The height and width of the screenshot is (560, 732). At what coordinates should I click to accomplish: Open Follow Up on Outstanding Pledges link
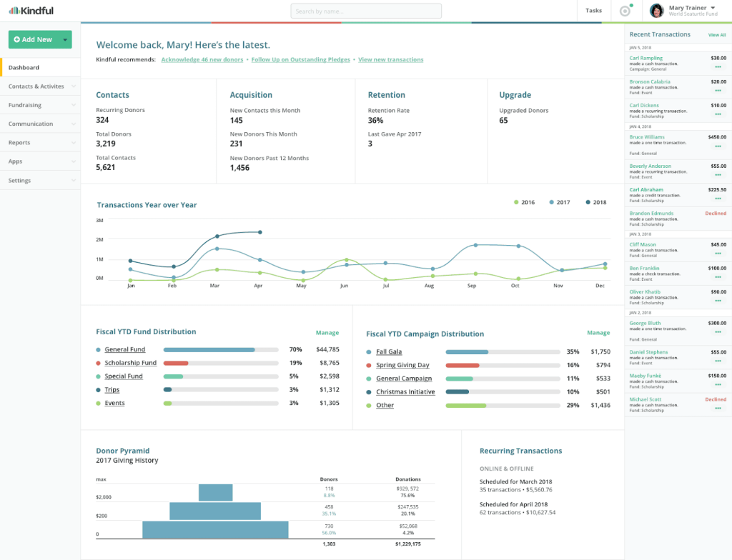[301, 60]
